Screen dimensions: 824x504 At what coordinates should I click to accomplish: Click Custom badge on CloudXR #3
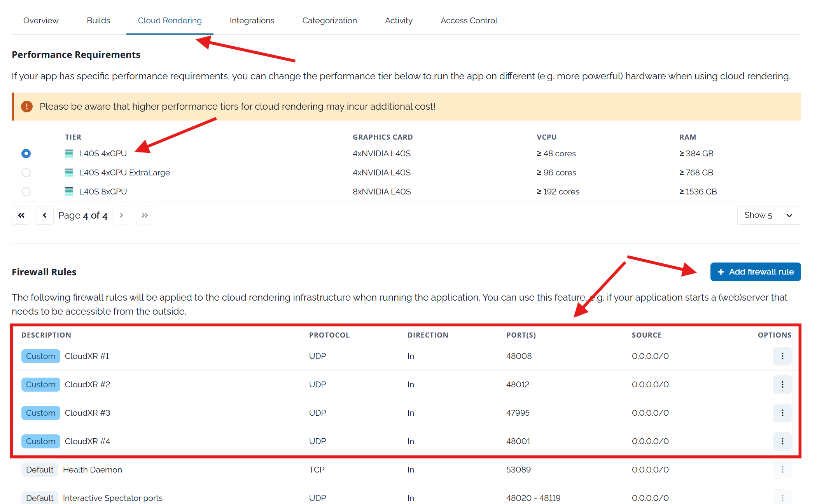click(x=40, y=413)
